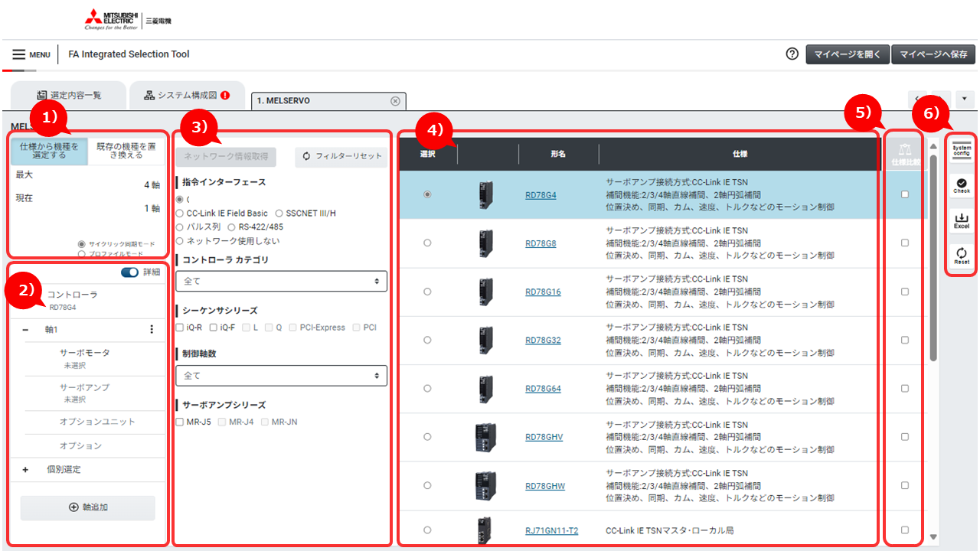Close the 1. MELSERVO tab with its X icon
The height and width of the screenshot is (551, 980).
(x=395, y=101)
